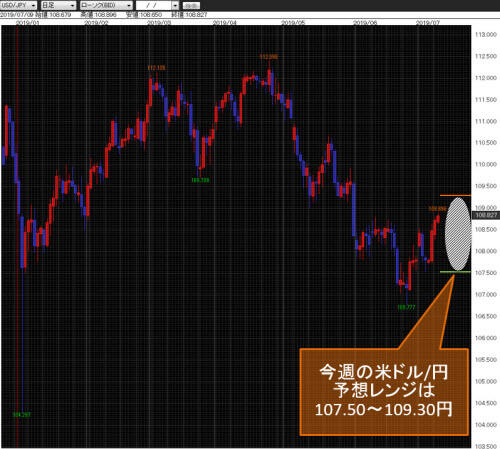The height and width of the screenshot is (449, 500).
Task: Click the orange peak label above the April high
Action: click(269, 57)
